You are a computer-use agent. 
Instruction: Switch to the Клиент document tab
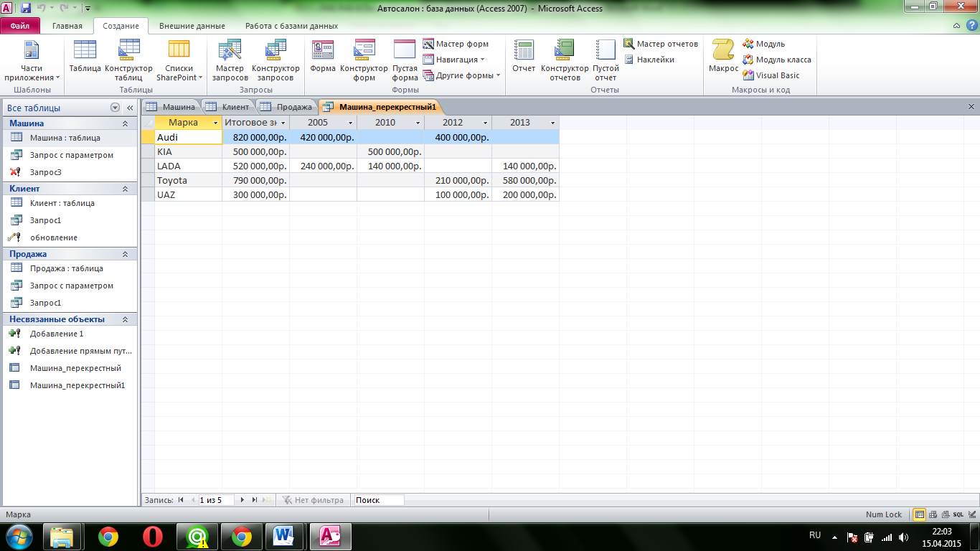point(230,107)
